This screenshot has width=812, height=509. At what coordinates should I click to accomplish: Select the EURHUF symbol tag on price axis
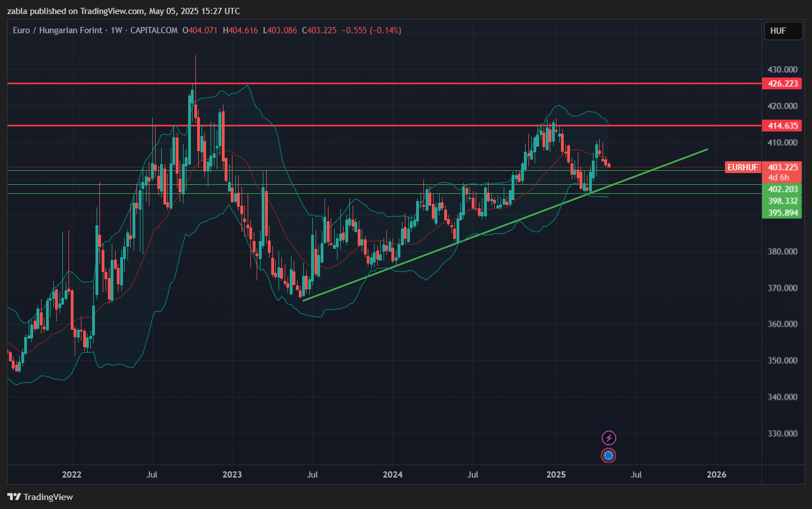[742, 167]
